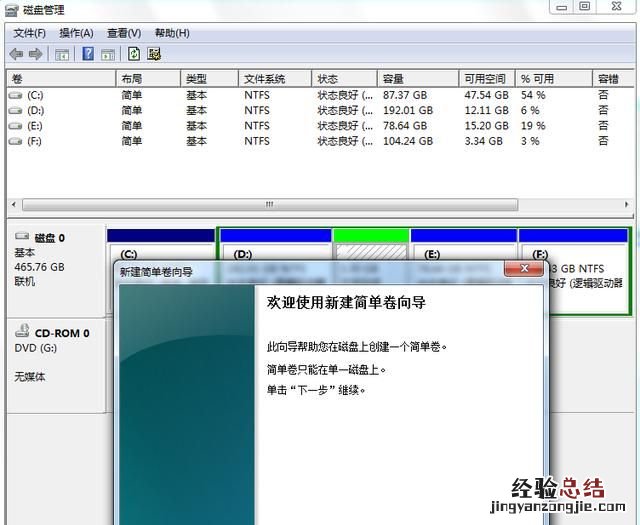Open the 文件(F) menu

click(30, 33)
